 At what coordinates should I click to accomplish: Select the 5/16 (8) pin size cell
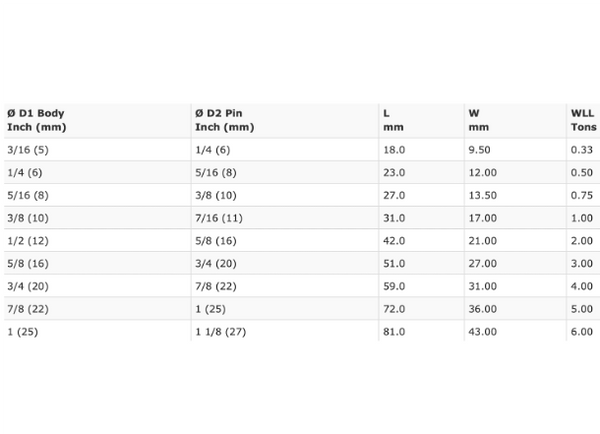216,173
